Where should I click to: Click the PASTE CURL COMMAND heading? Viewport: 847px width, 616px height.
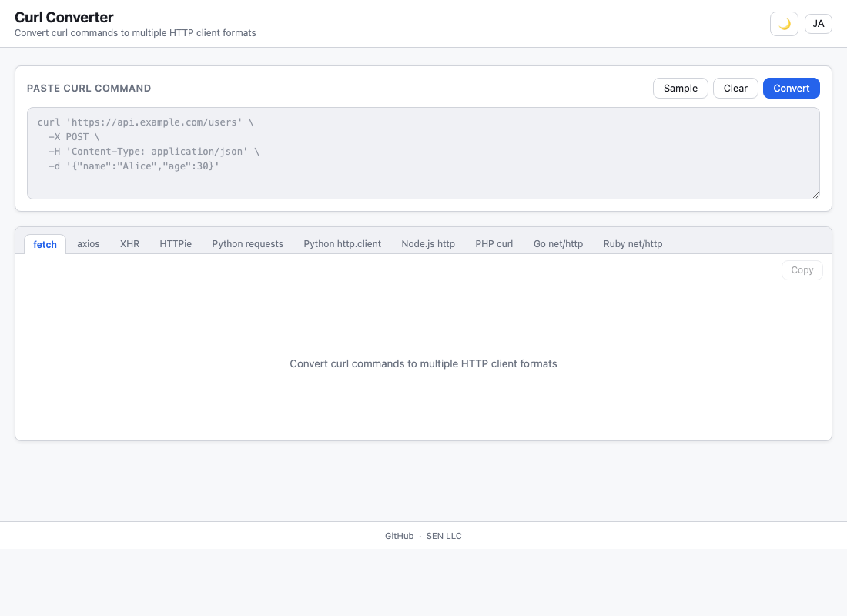(89, 88)
